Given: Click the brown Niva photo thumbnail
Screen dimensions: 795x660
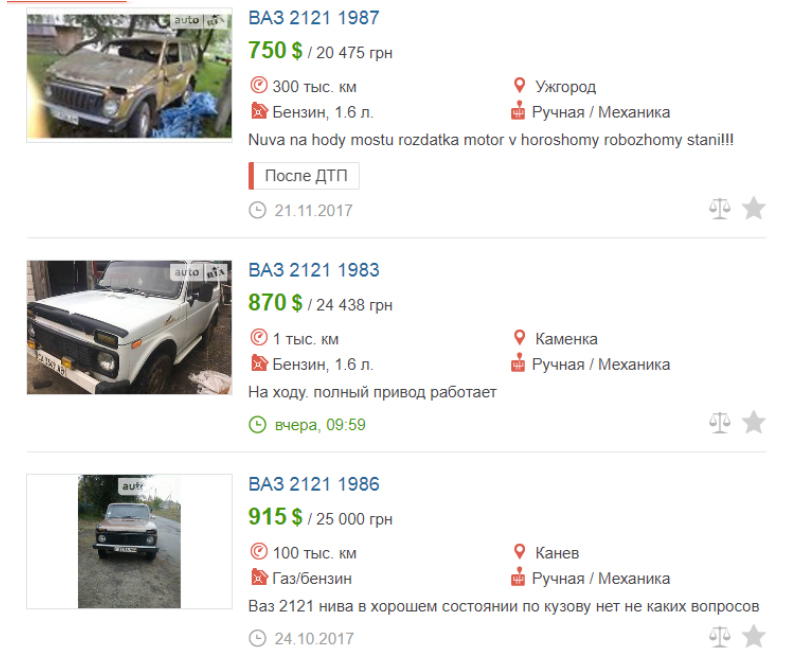Looking at the screenshot, I should tap(129, 541).
